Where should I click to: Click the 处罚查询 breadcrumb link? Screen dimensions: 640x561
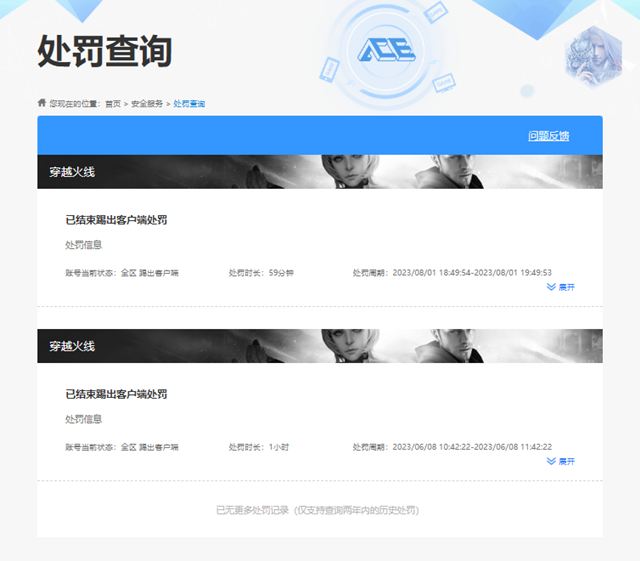(189, 104)
